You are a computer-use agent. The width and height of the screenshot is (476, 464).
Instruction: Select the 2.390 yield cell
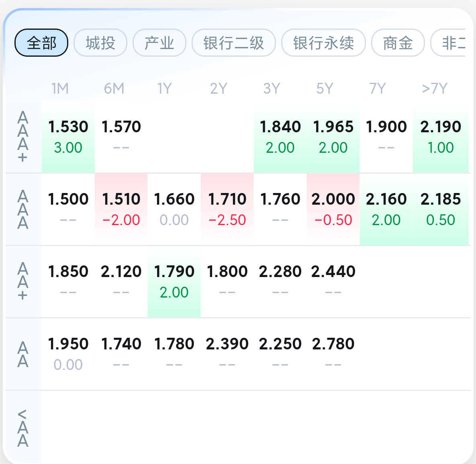tap(227, 354)
